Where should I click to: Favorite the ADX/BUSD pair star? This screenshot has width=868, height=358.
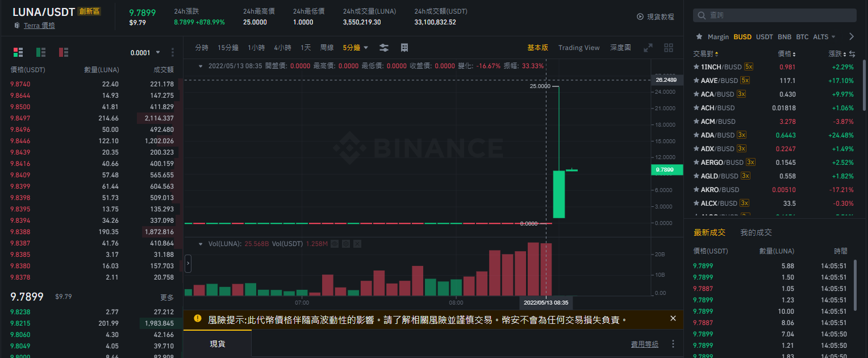click(x=696, y=148)
